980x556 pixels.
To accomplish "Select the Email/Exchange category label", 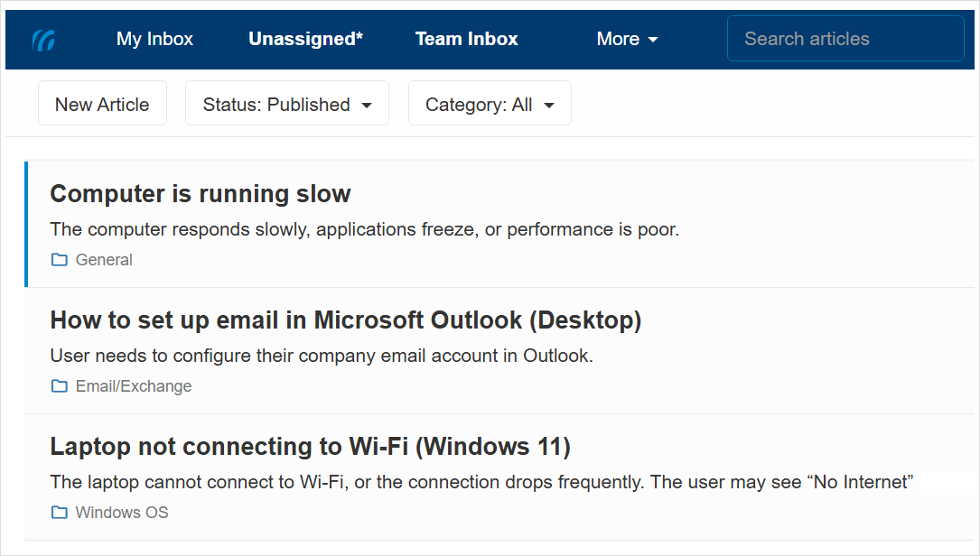I will (x=133, y=385).
